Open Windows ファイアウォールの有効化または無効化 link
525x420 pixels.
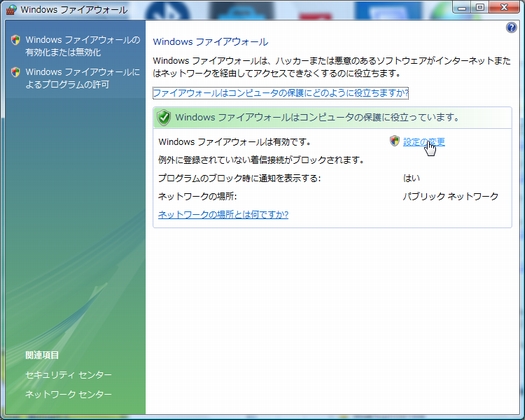tap(83, 46)
